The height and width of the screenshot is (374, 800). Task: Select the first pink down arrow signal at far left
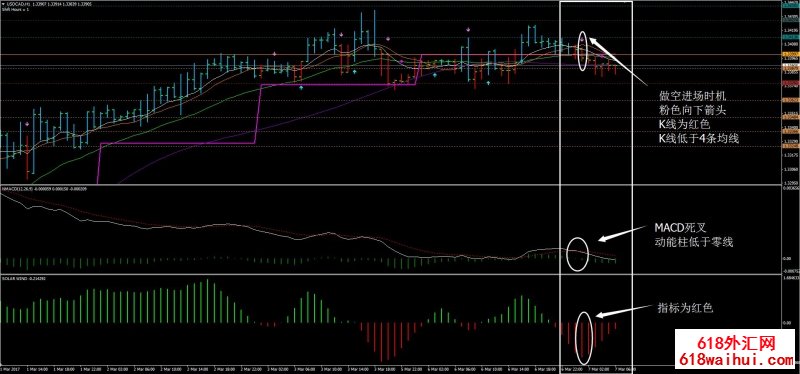click(27, 123)
